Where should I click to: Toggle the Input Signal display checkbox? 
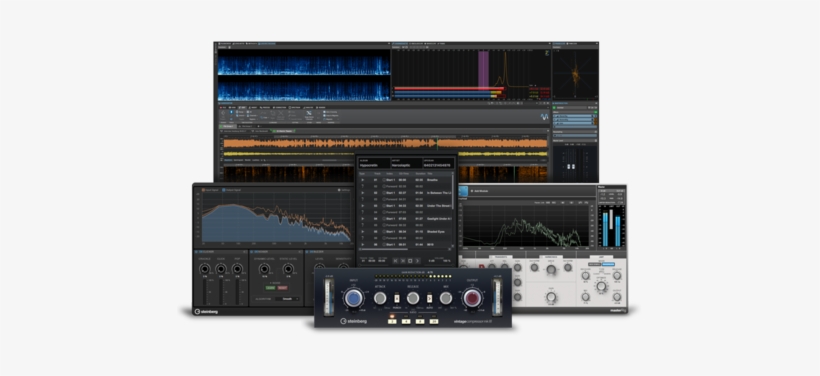point(204,190)
